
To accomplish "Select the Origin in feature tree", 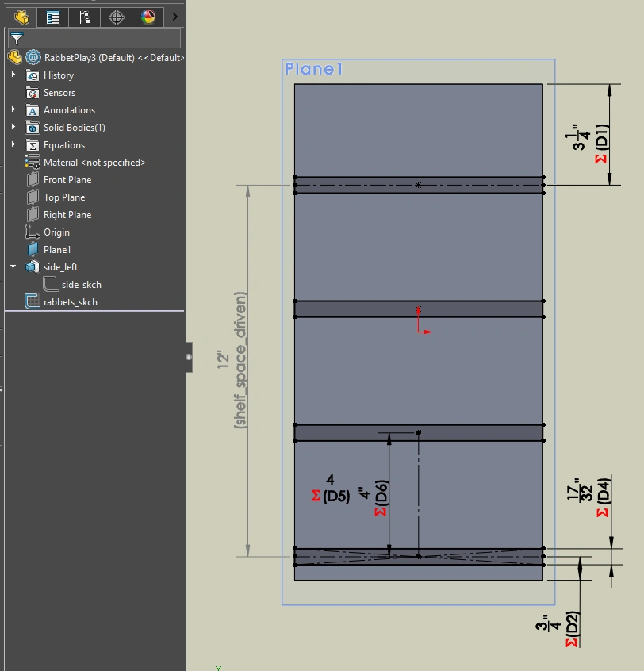I will 56,232.
